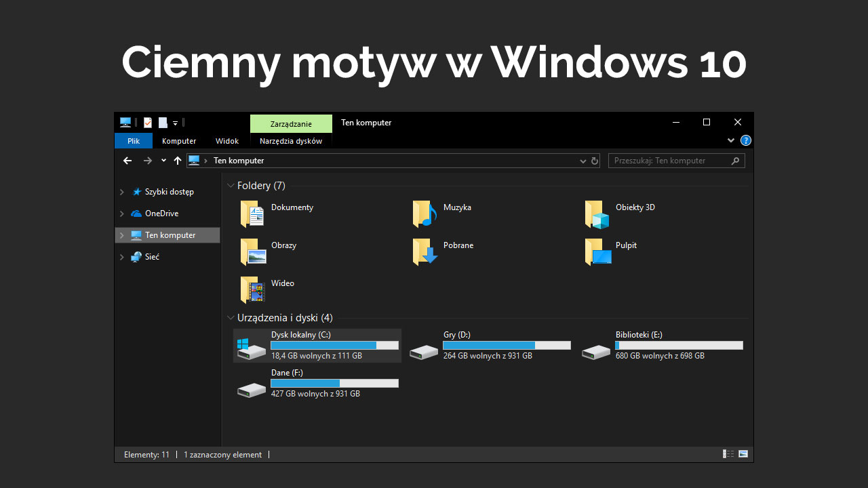Expand the Sieć tree node
The height and width of the screenshot is (488, 868).
pyautogui.click(x=122, y=257)
